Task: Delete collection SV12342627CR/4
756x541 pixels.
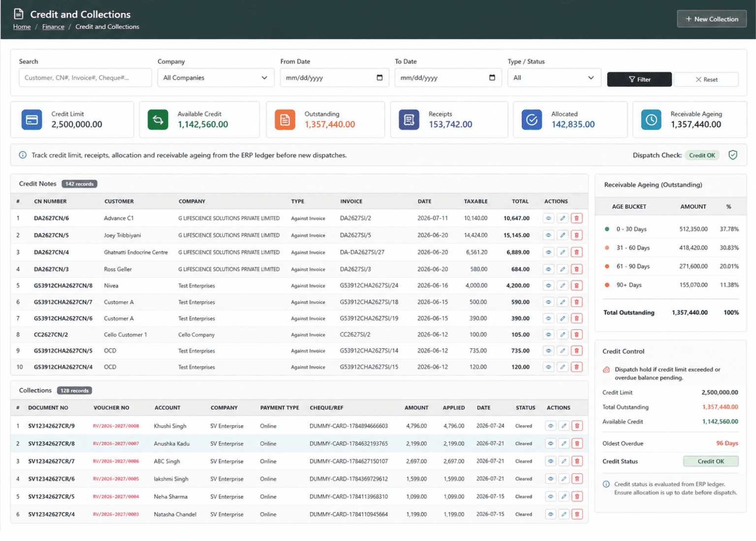Action: point(577,514)
